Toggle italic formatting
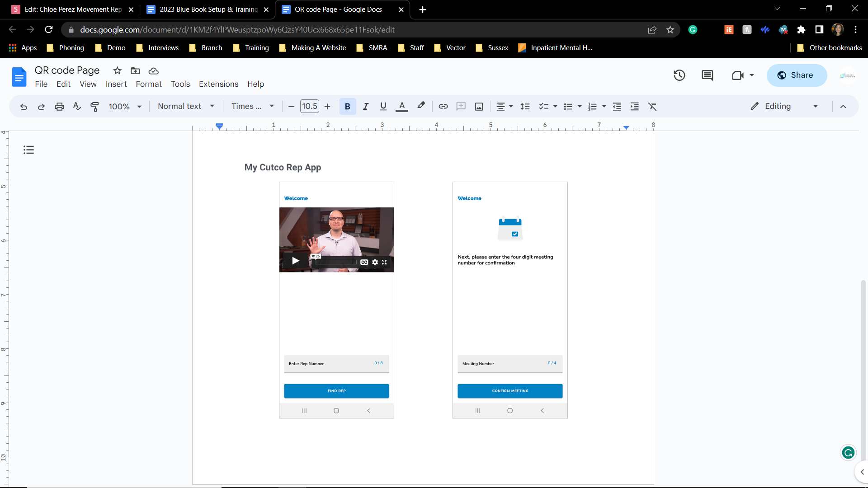 [365, 107]
